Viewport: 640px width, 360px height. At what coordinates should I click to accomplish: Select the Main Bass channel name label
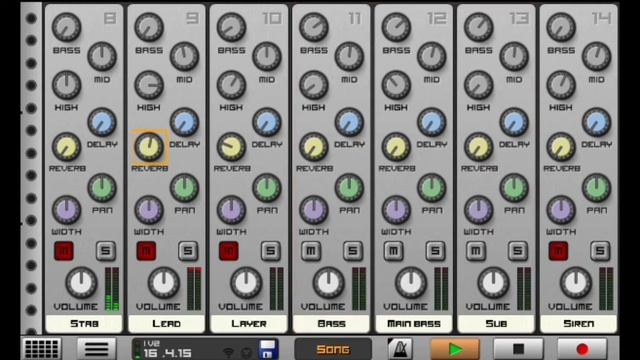(414, 324)
